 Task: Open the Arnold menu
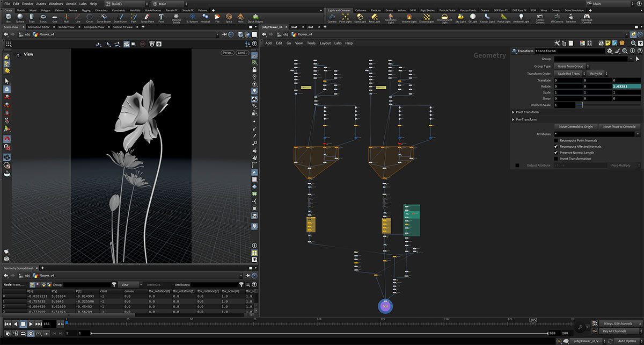[71, 4]
